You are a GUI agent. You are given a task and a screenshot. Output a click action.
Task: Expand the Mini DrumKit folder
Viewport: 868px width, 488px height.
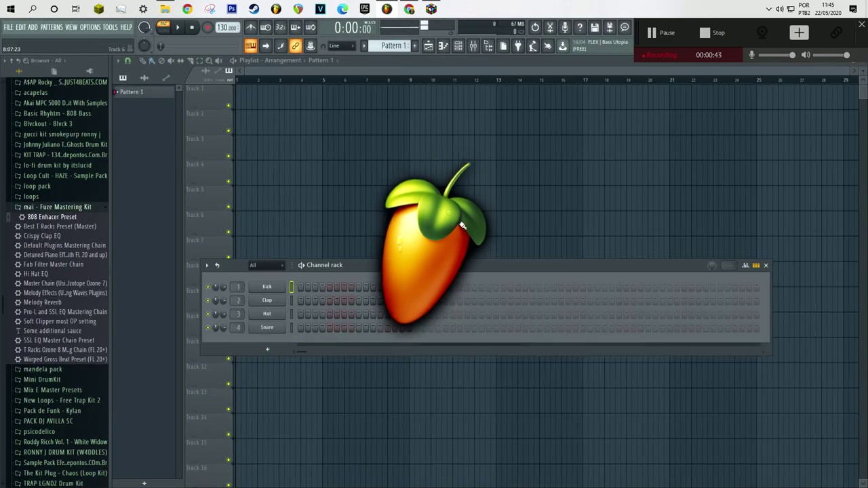(42, 380)
